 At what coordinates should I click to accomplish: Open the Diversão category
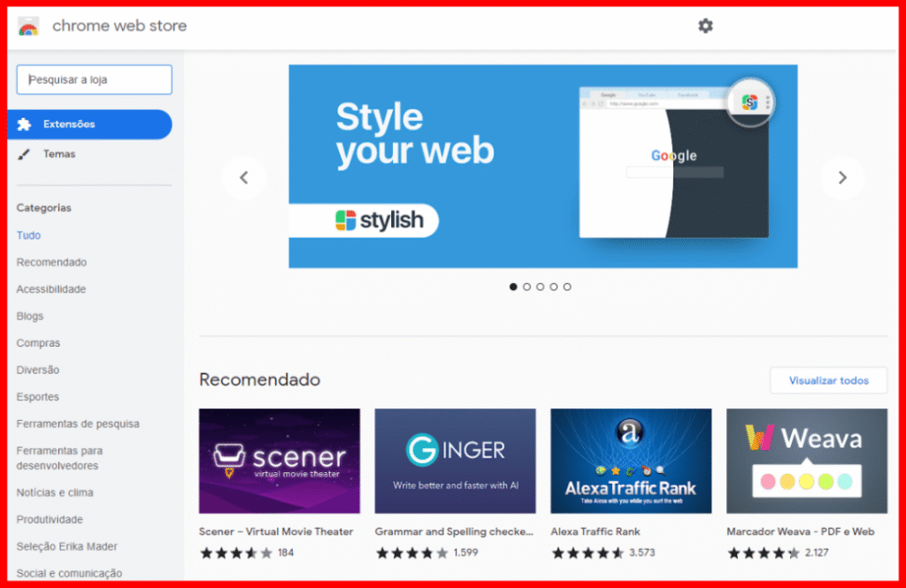[x=37, y=370]
